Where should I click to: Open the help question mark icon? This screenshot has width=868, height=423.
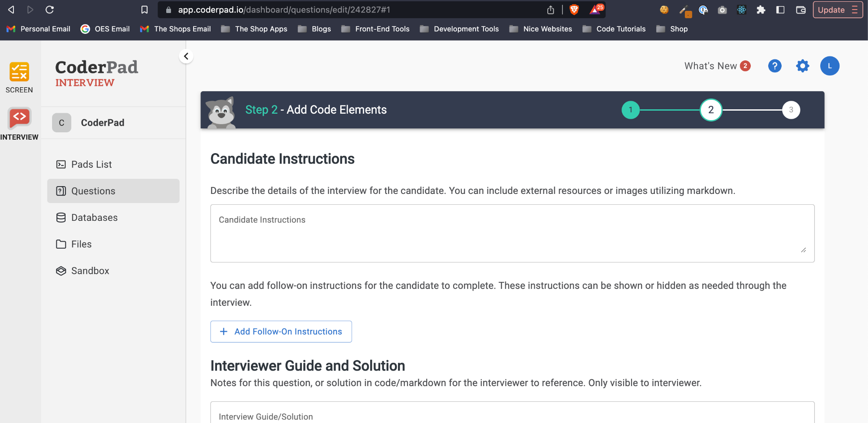tap(775, 66)
